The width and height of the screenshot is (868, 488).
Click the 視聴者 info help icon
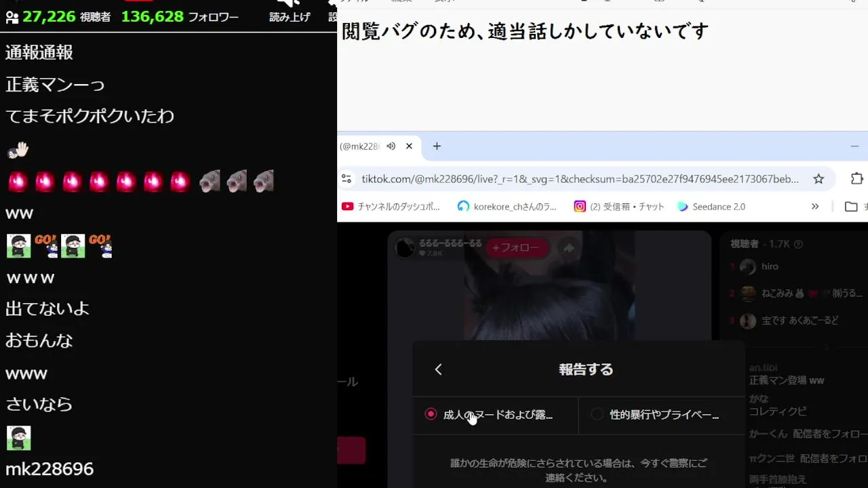click(798, 244)
